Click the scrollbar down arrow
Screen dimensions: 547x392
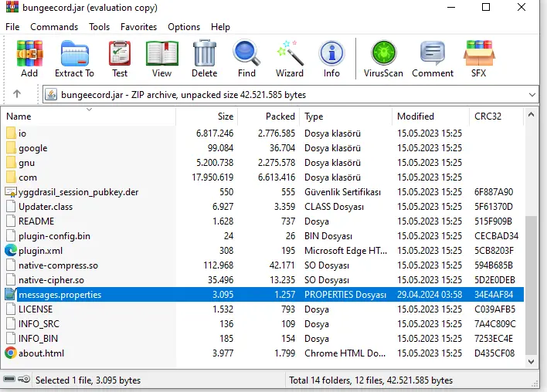click(x=531, y=361)
